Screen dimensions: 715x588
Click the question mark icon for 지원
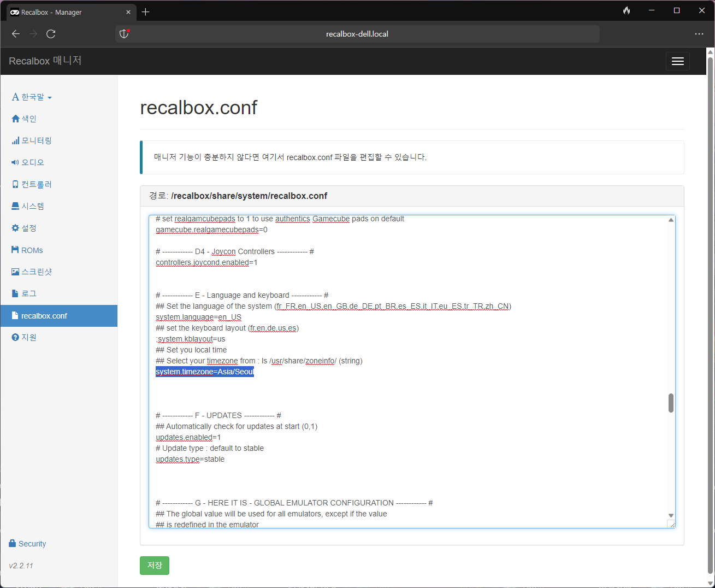tap(15, 338)
